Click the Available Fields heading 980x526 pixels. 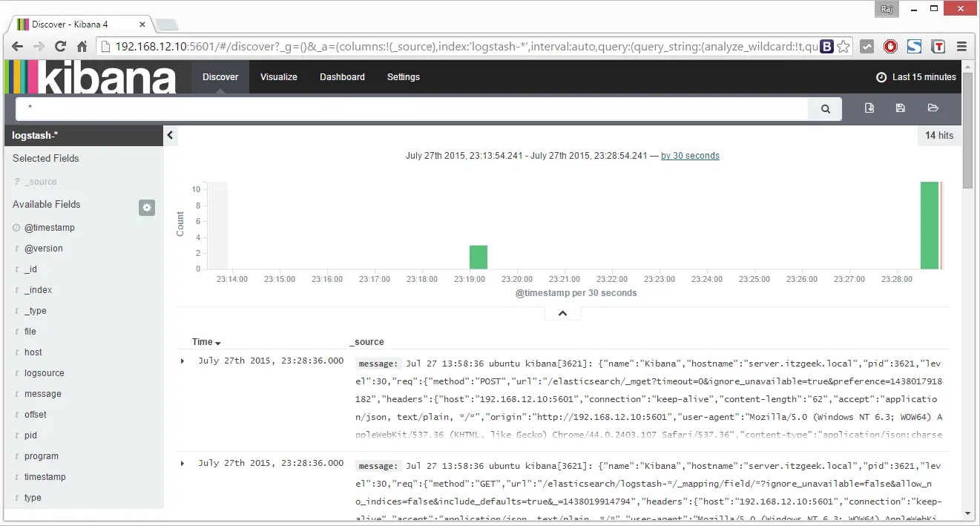[x=47, y=204]
